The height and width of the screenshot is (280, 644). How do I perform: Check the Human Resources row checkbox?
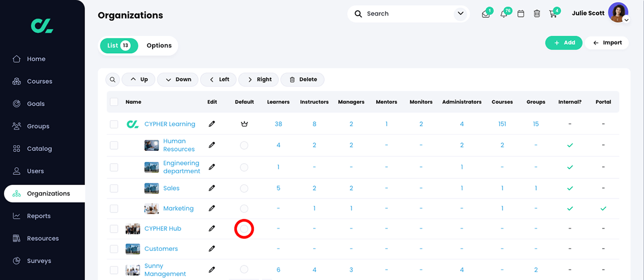[114, 145]
